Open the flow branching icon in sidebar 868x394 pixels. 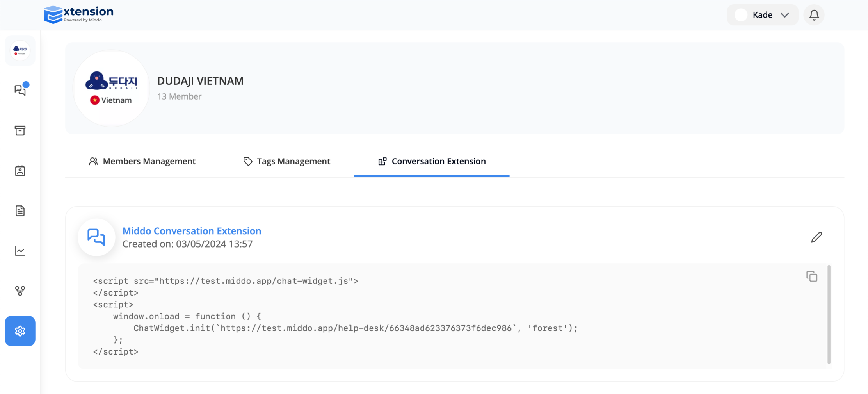coord(20,291)
